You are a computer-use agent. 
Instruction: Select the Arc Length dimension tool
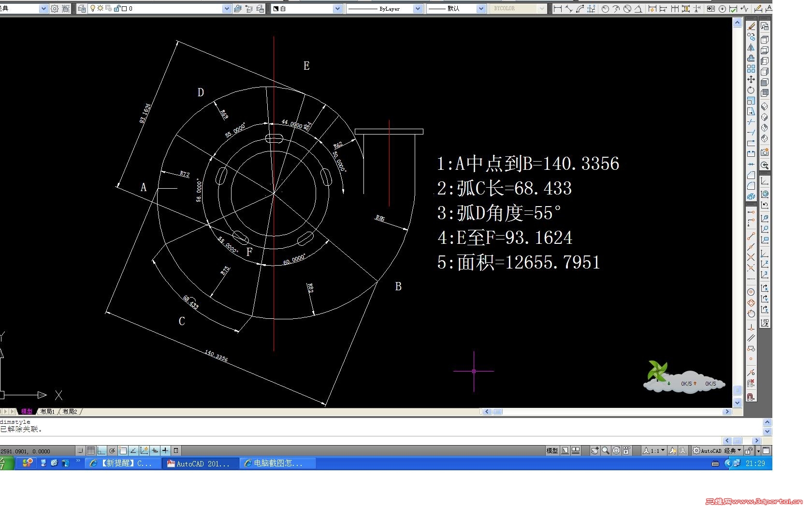pyautogui.click(x=580, y=9)
